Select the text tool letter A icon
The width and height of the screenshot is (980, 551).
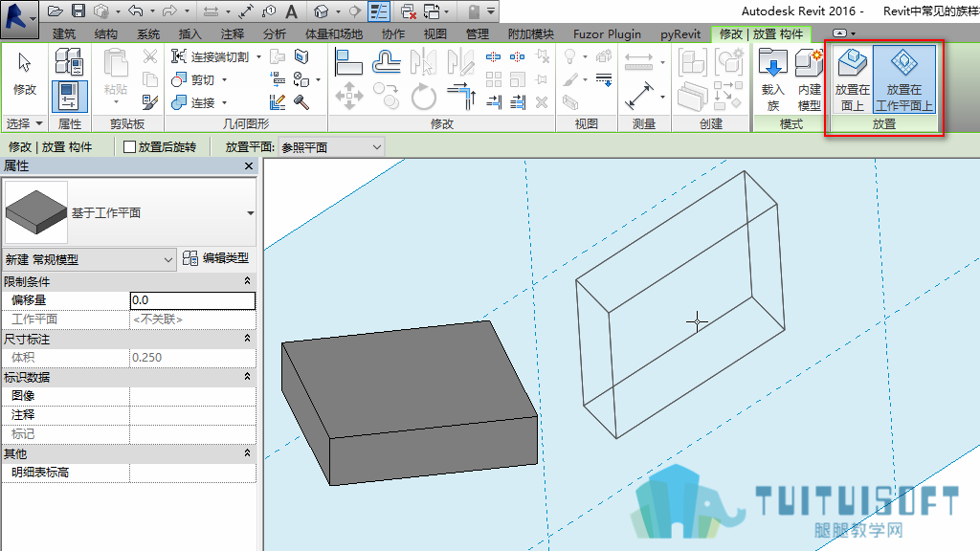tap(291, 11)
